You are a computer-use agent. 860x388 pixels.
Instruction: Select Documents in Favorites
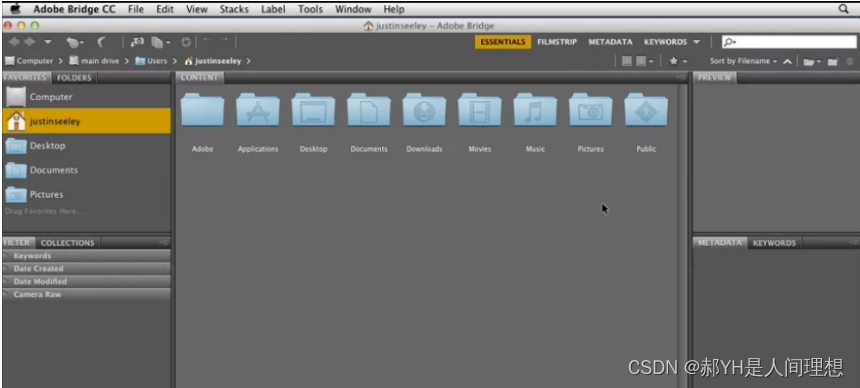pos(86,170)
